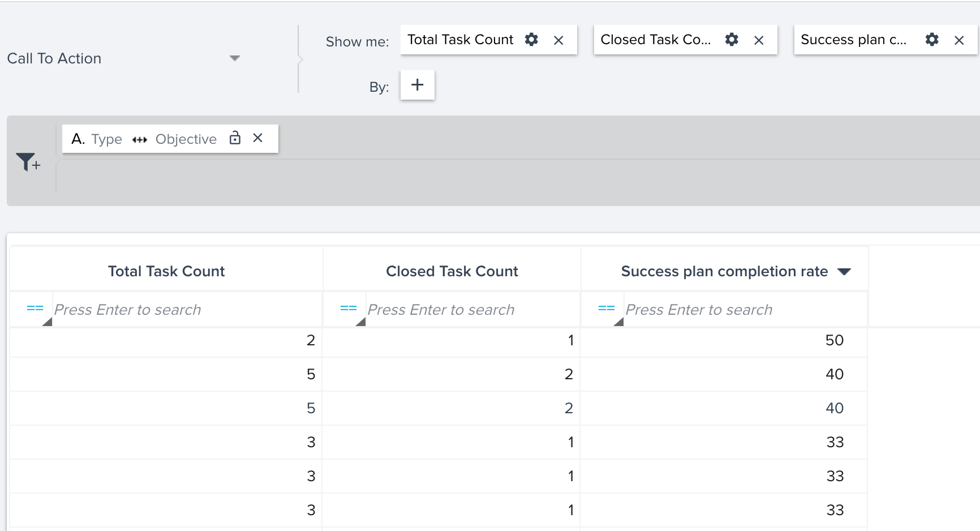The width and height of the screenshot is (980, 531).
Task: Focus the Total Task Count search field
Action: click(187, 310)
